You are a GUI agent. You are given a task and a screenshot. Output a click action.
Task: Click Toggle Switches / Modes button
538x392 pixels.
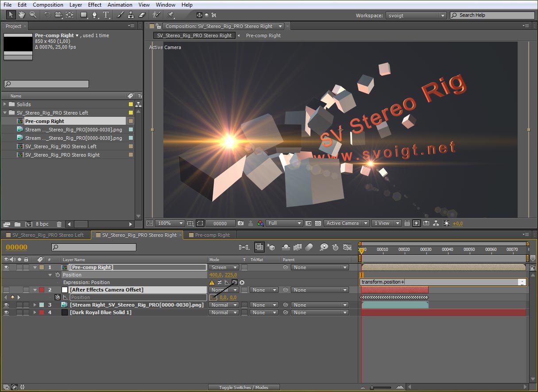point(244,387)
